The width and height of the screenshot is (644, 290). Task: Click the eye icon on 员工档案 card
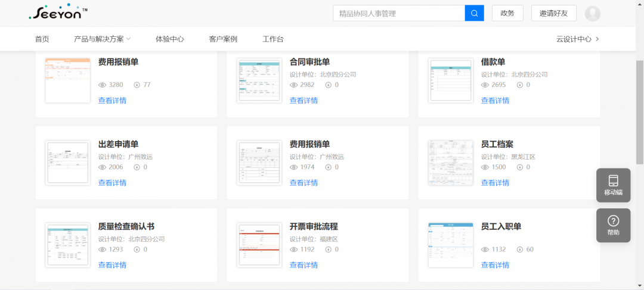[485, 167]
